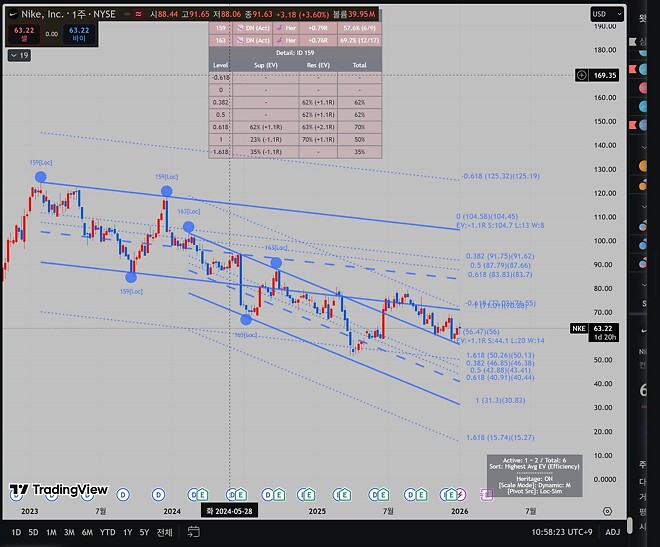Click the gray flag in the watchlist header
660x547 pixels.
click(633, 42)
